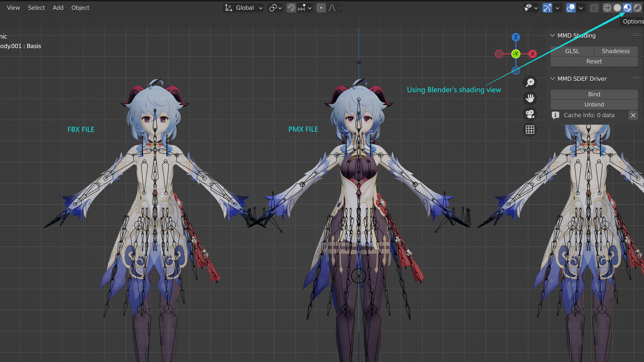
Task: Click the camera view icon
Action: click(530, 114)
